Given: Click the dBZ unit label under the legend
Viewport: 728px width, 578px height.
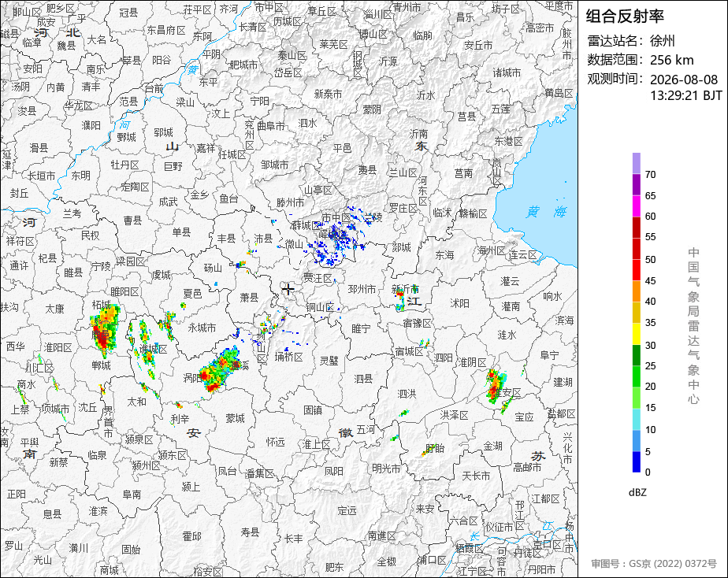Looking at the screenshot, I should pyautogui.click(x=637, y=492).
